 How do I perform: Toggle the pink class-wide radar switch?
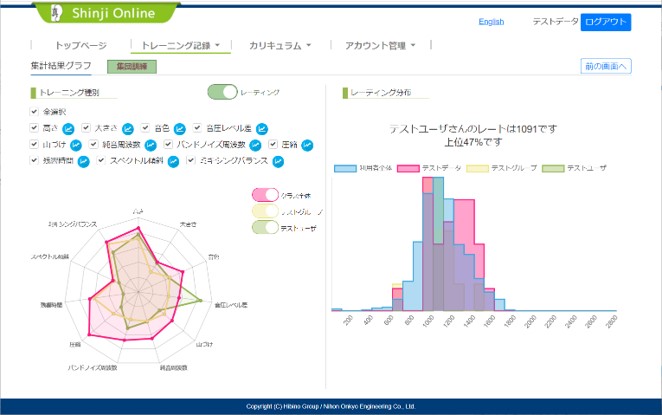(265, 195)
